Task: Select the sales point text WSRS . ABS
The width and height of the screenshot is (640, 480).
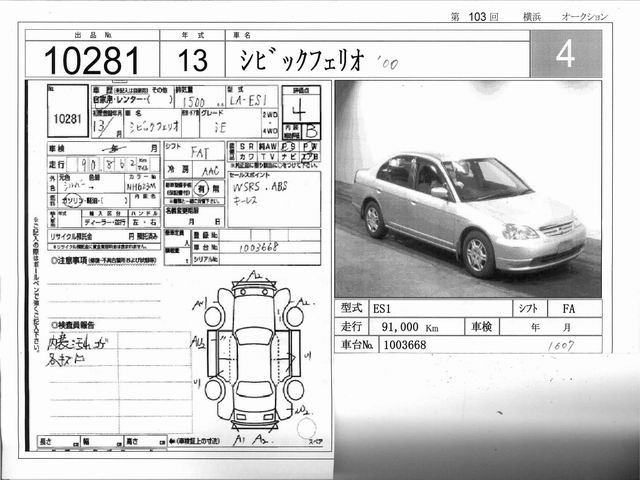Action: [x=260, y=187]
